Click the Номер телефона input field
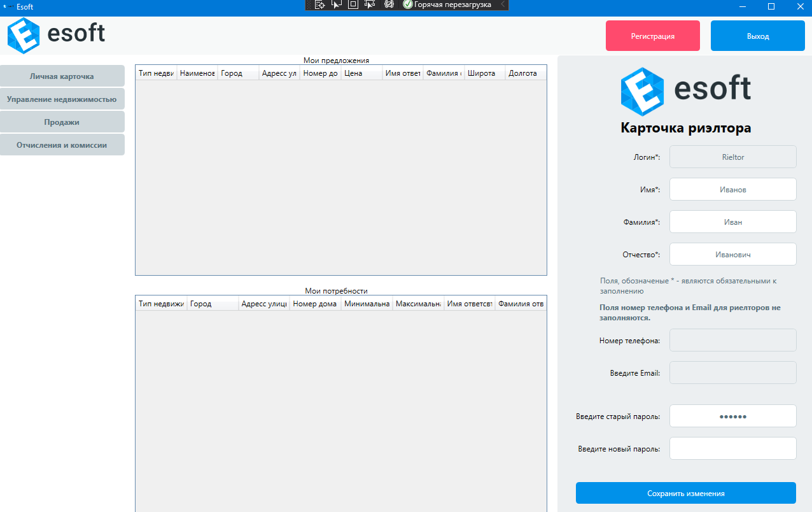The width and height of the screenshot is (812, 512). point(732,340)
